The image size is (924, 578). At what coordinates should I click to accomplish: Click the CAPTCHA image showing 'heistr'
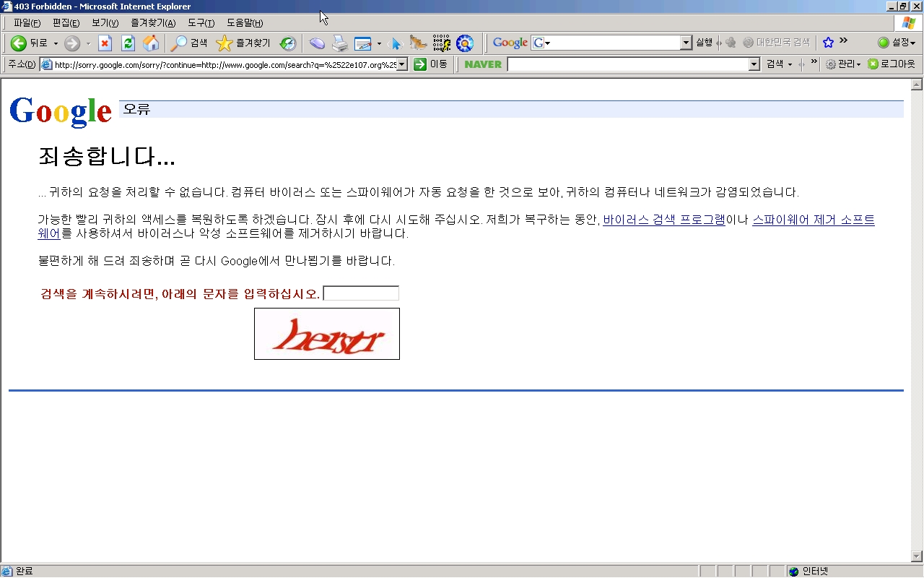pos(327,334)
